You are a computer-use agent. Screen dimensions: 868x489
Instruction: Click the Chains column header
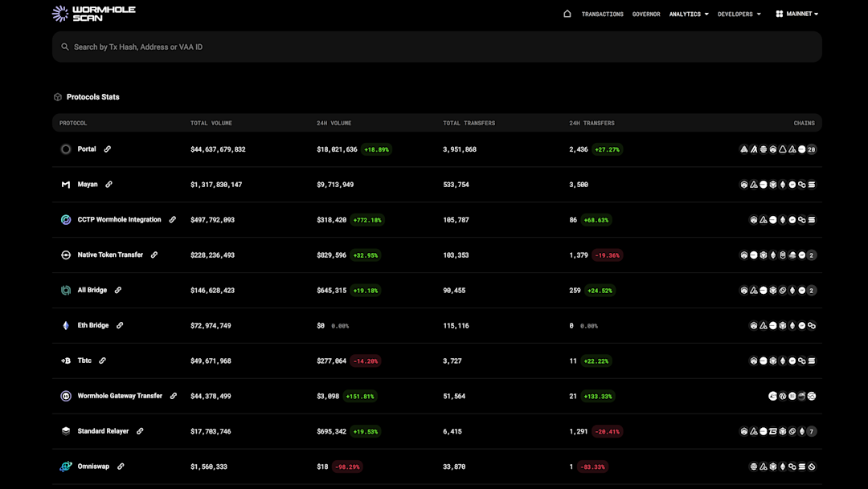click(804, 123)
